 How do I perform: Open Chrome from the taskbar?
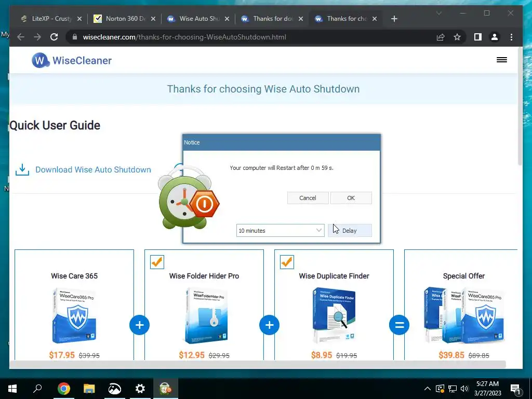point(63,389)
